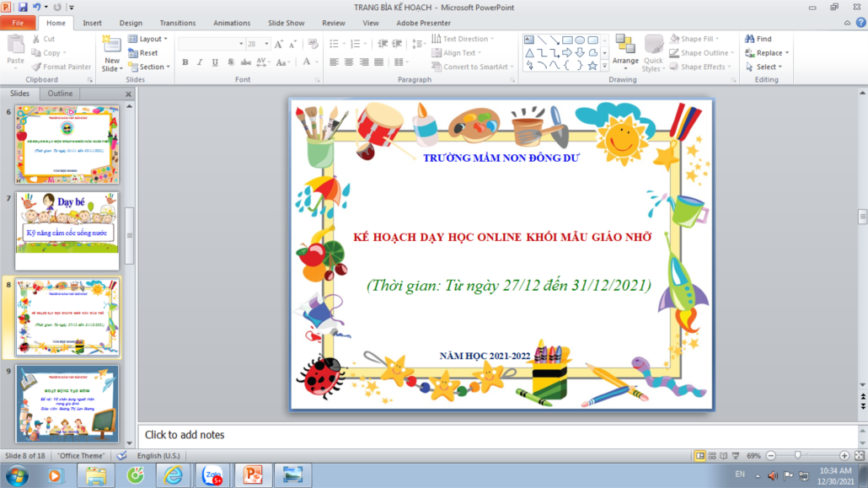This screenshot has width=868, height=488.
Task: Switch to Slide Sorter view in the status bar
Action: point(713,456)
